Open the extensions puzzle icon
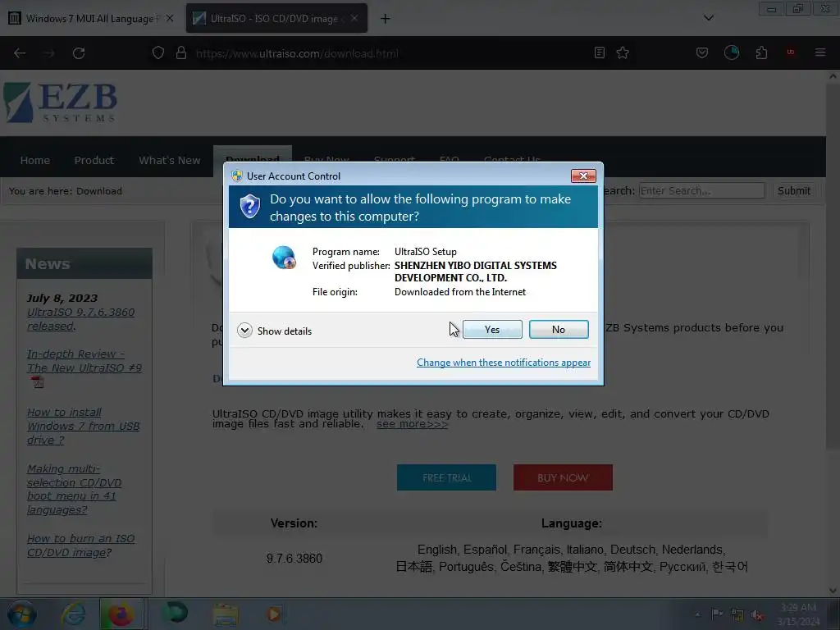This screenshot has height=630, width=840. pos(761,52)
